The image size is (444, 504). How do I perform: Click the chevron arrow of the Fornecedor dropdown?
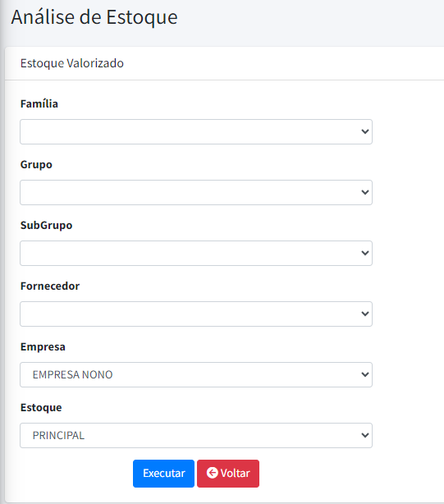(x=364, y=314)
